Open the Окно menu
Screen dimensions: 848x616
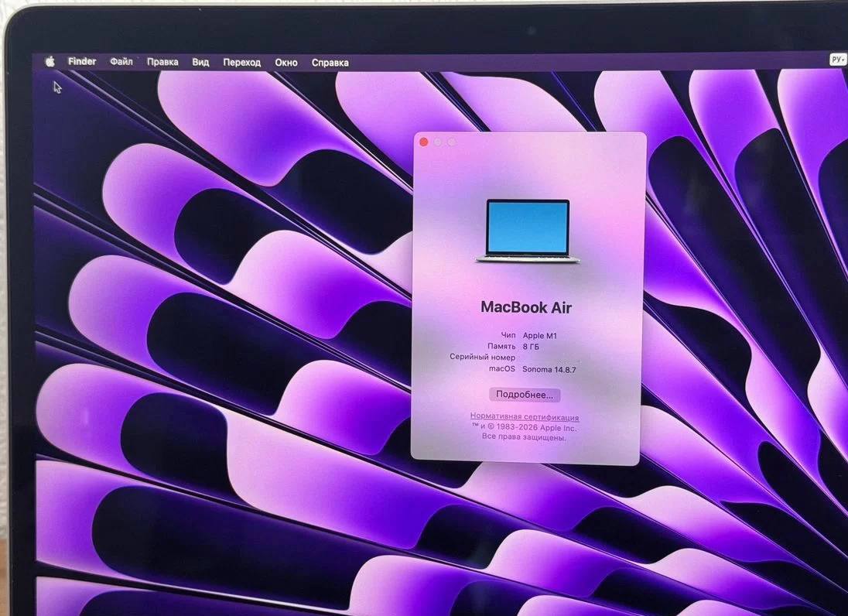tap(286, 63)
